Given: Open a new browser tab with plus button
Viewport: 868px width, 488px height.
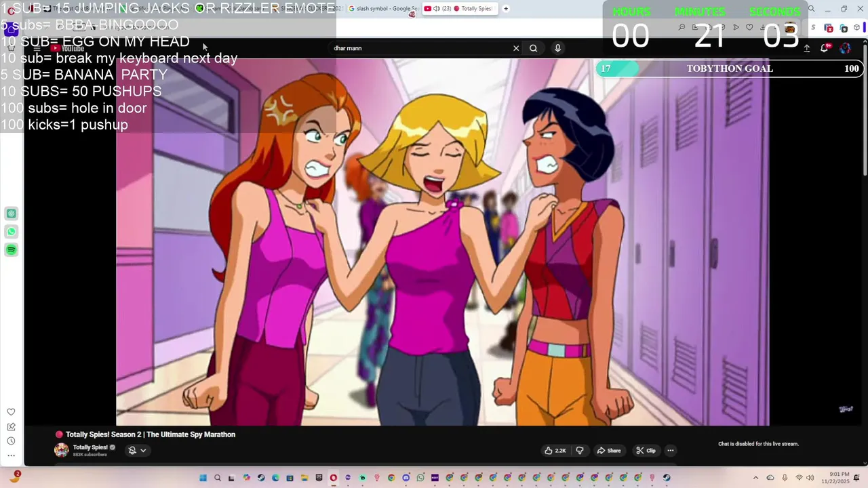Looking at the screenshot, I should click(506, 9).
